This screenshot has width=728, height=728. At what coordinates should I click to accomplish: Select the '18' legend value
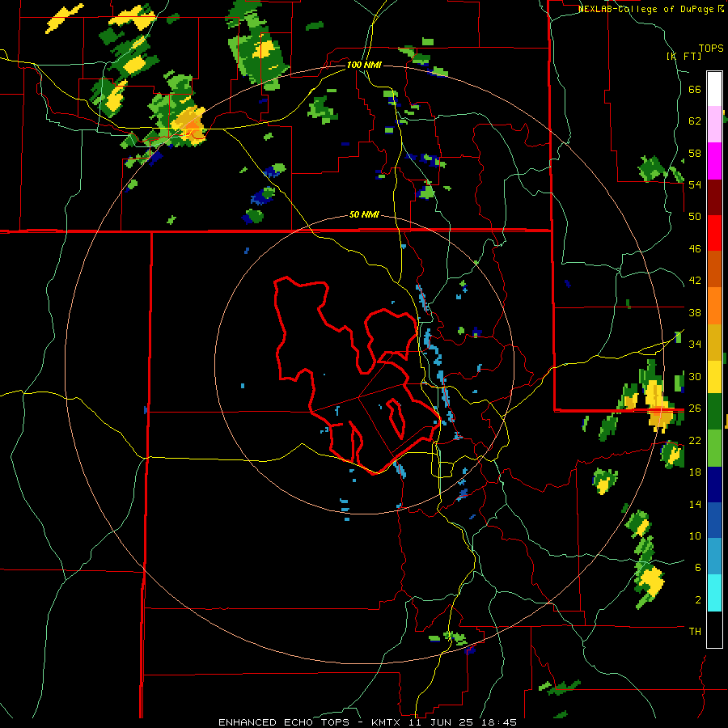click(695, 472)
